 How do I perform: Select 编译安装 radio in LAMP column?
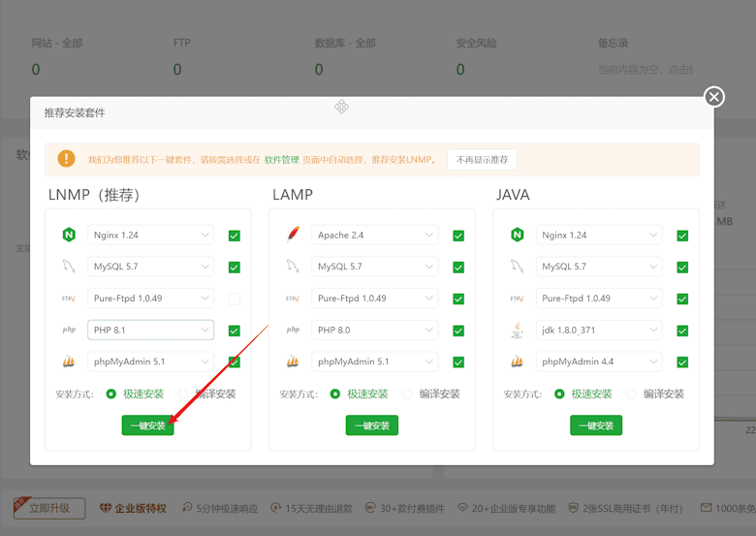click(407, 394)
